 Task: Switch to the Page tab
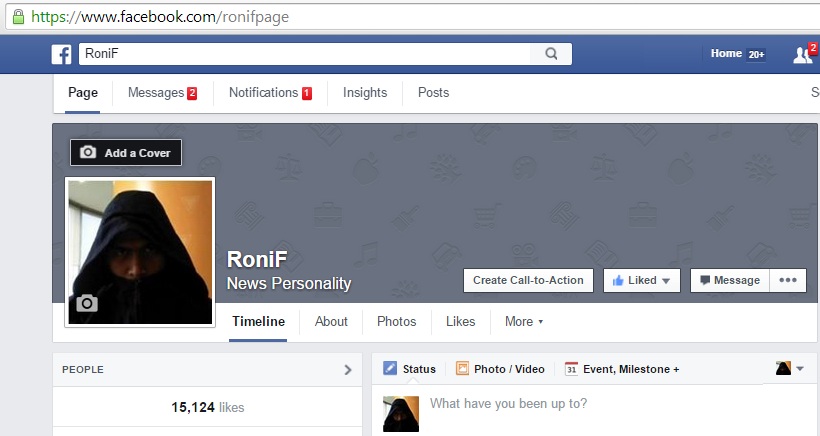pyautogui.click(x=83, y=93)
